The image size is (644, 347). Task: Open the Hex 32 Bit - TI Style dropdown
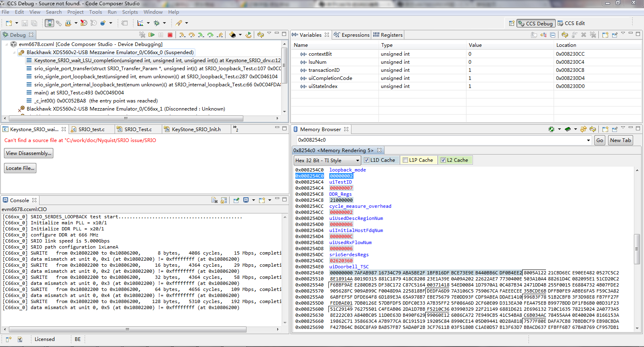tap(327, 161)
